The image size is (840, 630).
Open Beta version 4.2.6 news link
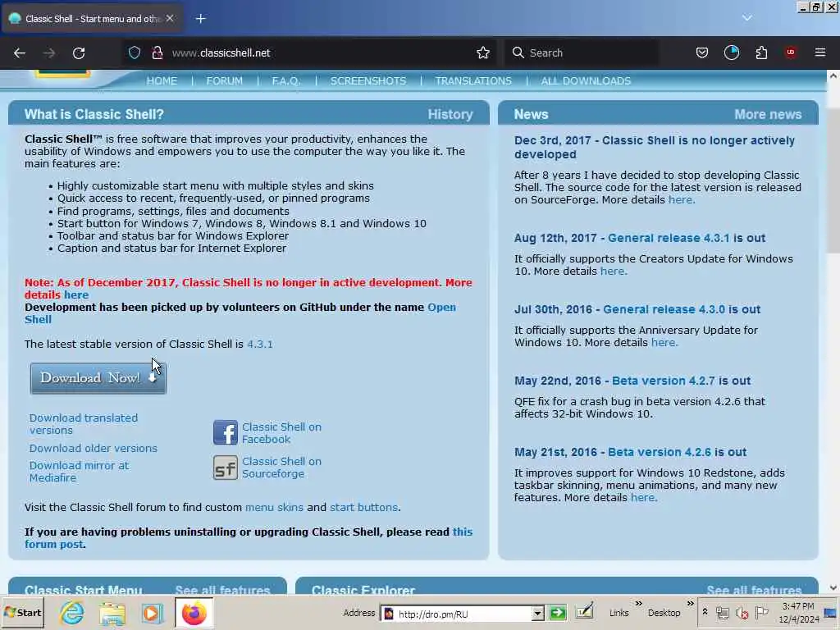coord(660,452)
